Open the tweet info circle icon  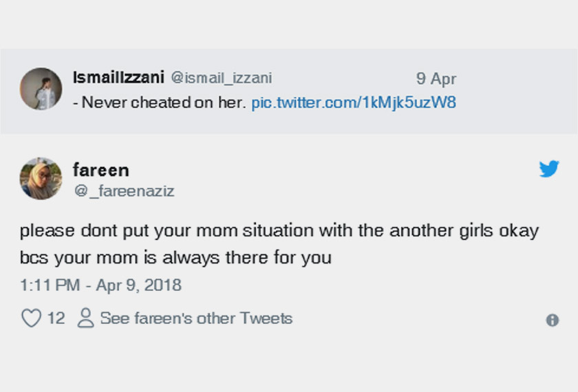552,320
